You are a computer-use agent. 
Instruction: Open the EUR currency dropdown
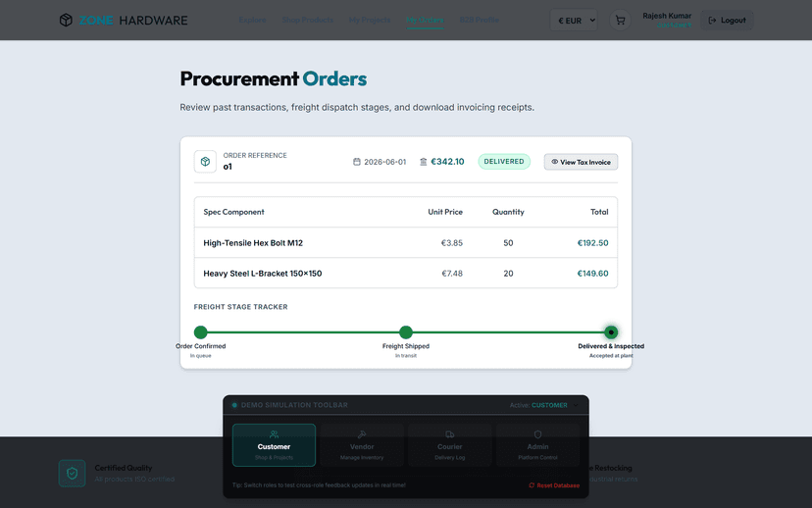[x=574, y=21]
